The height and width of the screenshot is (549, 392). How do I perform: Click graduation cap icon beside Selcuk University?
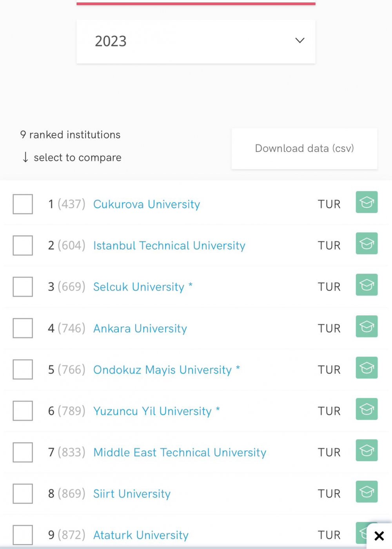pyautogui.click(x=367, y=285)
